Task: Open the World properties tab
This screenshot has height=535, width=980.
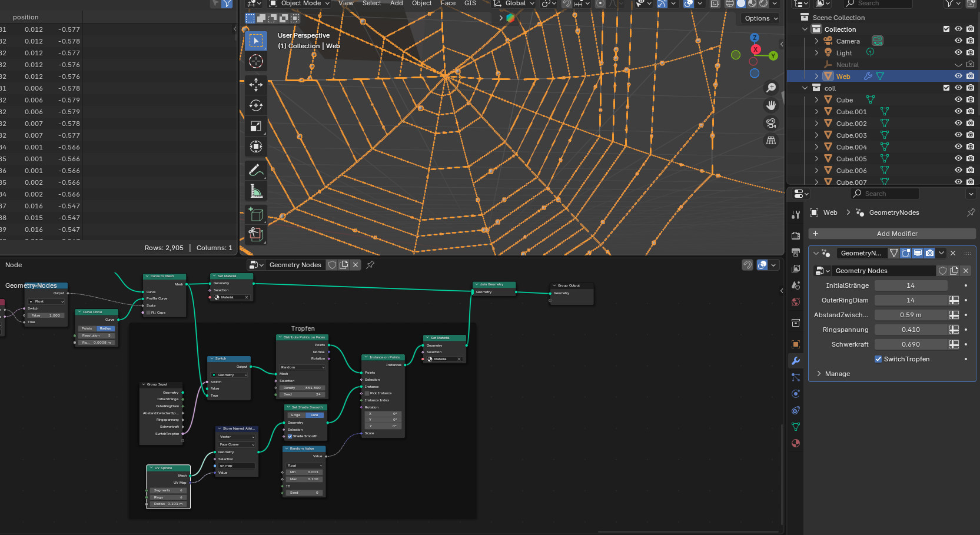Action: click(796, 302)
